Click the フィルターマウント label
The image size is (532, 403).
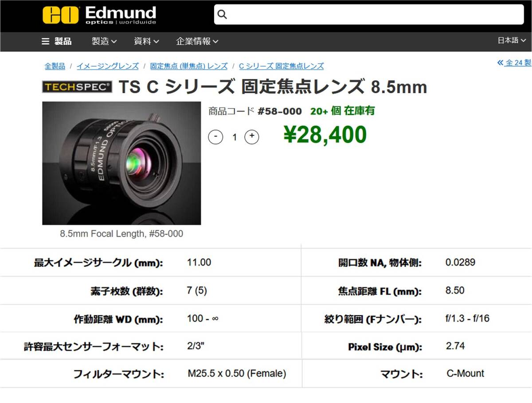(118, 374)
